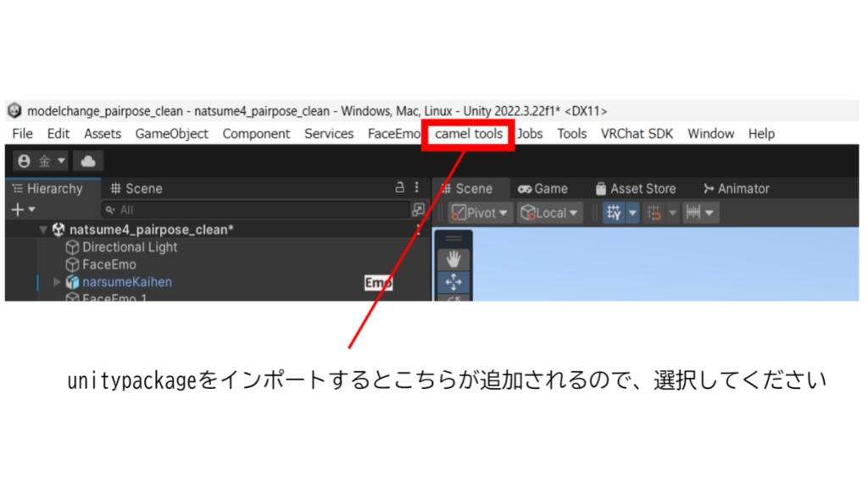
Task: Open the FaceEmo menu
Action: (393, 134)
